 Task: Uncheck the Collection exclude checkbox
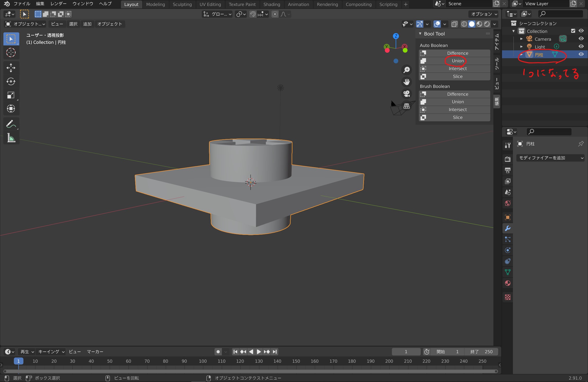tap(573, 31)
